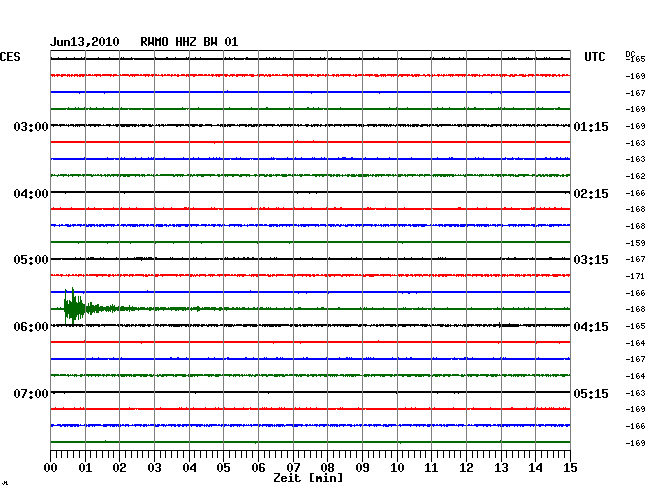Click the 01:15 UTC time label

(x=591, y=126)
